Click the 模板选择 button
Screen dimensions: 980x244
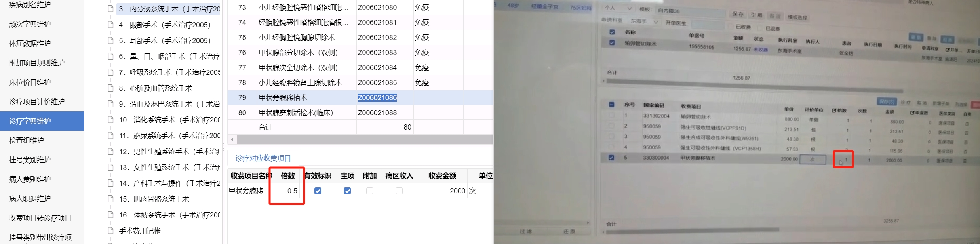tap(797, 17)
